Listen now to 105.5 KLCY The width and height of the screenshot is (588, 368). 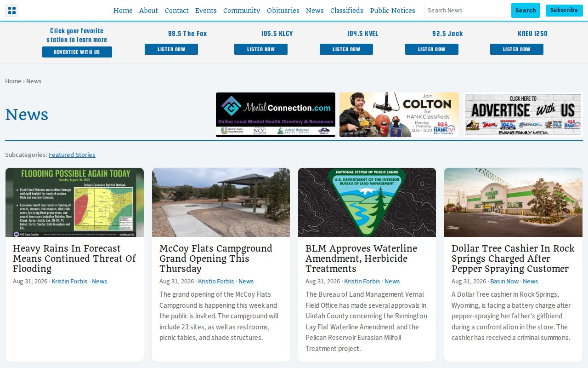coord(261,49)
